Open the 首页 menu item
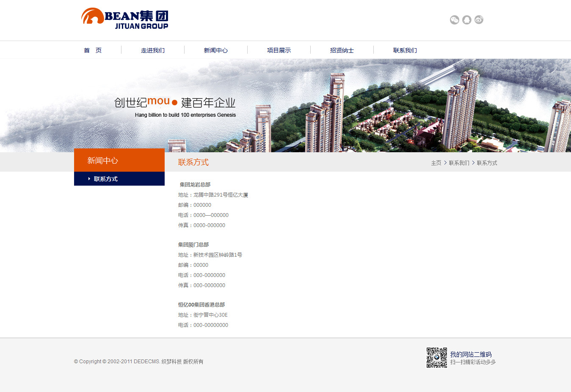The width and height of the screenshot is (571, 392). [x=93, y=50]
